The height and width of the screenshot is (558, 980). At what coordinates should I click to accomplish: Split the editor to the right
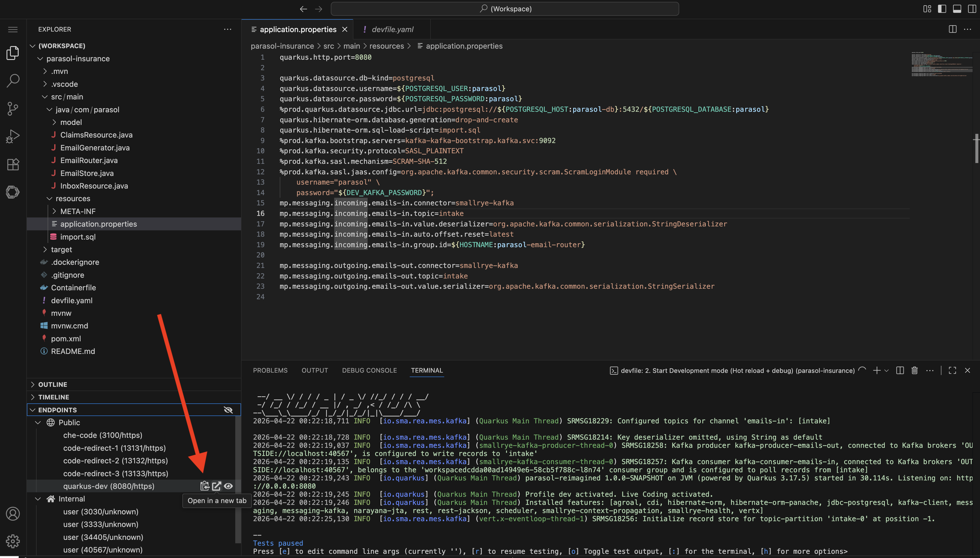pos(952,29)
